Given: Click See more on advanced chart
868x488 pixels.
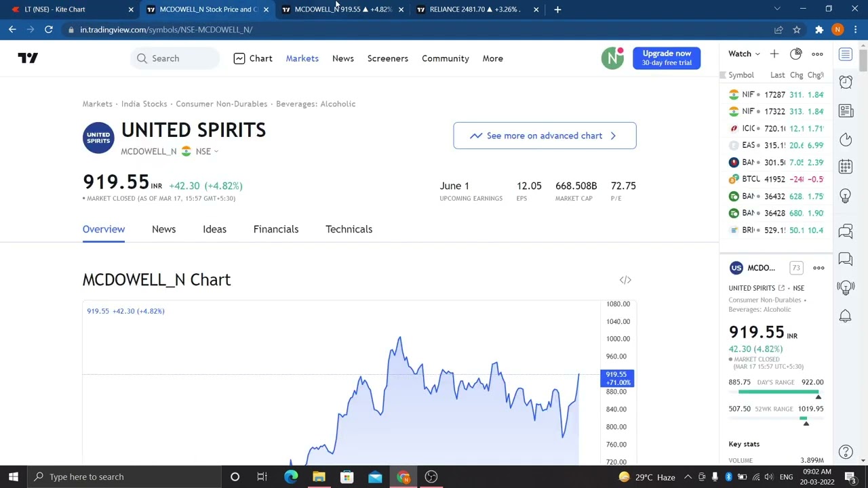Looking at the screenshot, I should (545, 136).
